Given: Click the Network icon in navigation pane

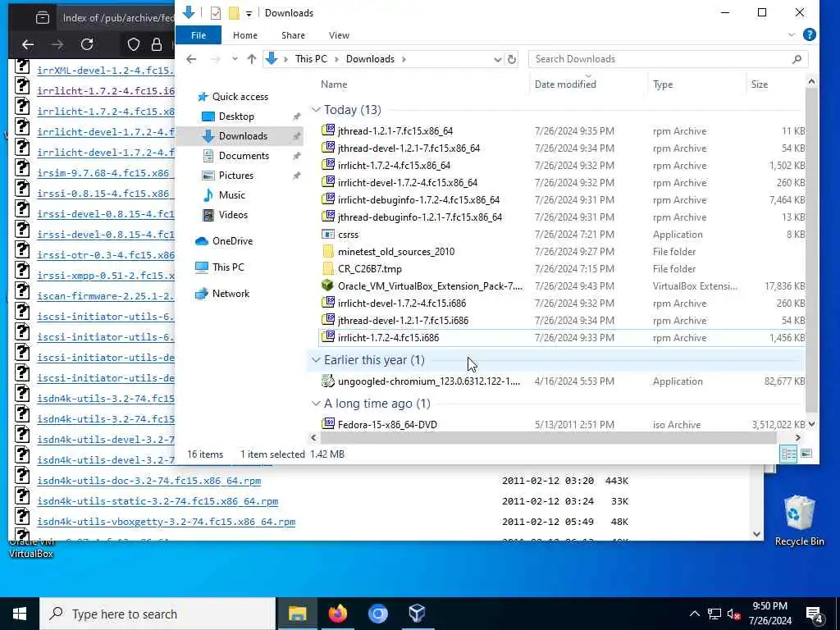Looking at the screenshot, I should click(202, 294).
